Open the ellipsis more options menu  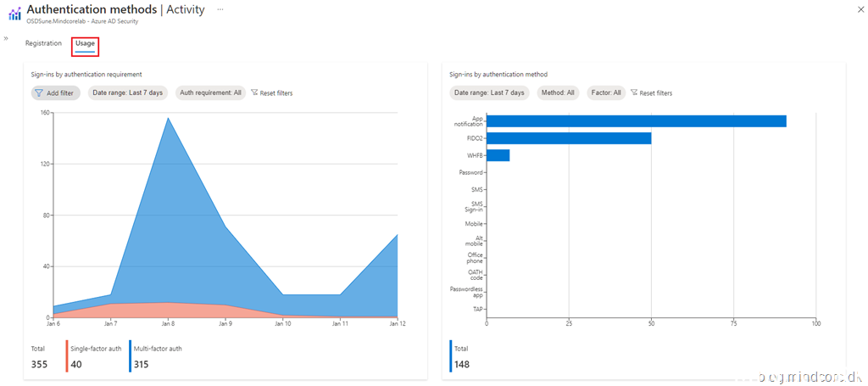(x=220, y=8)
